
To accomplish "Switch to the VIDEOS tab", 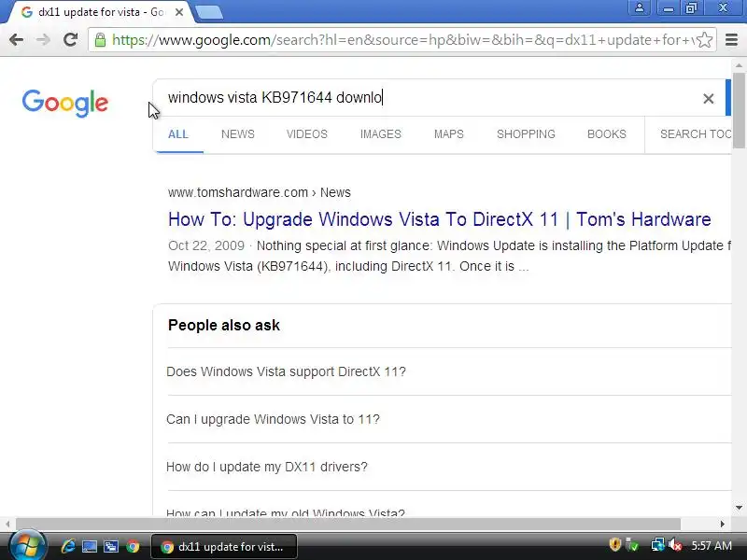I will click(x=307, y=134).
